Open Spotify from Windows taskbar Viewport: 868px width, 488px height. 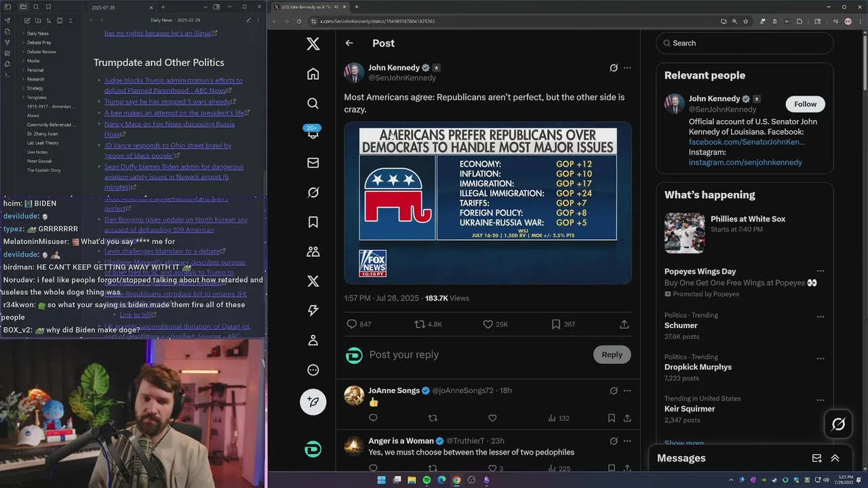click(427, 481)
